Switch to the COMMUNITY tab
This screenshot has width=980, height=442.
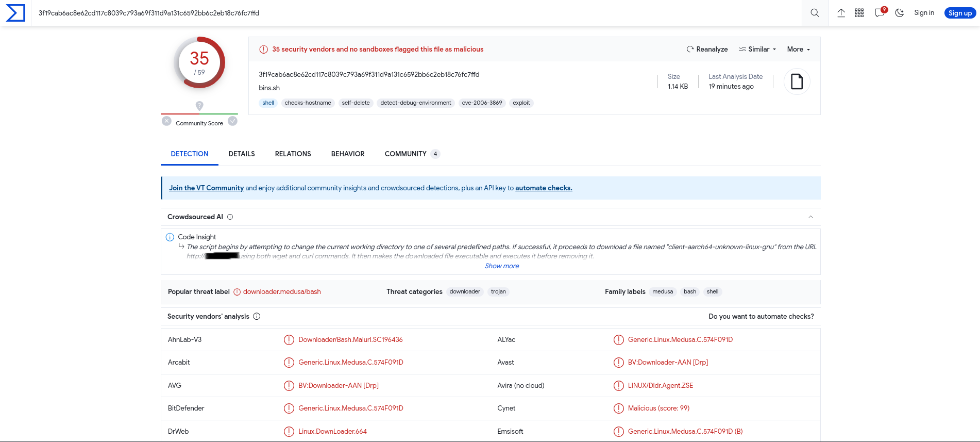412,154
